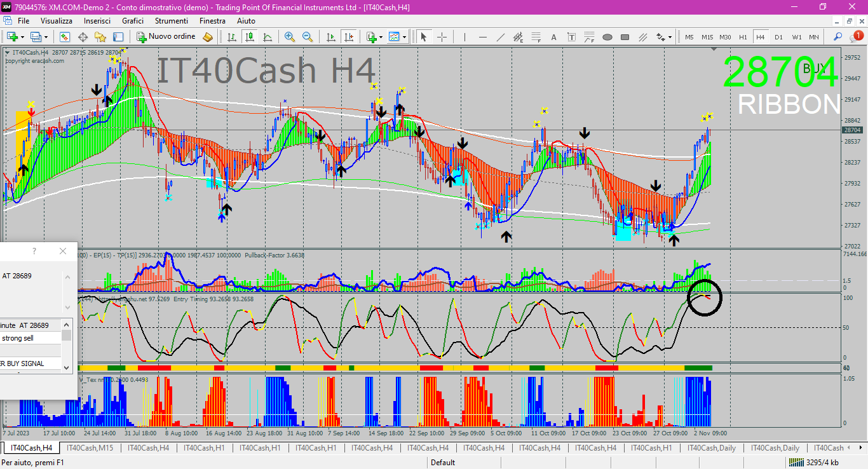Switch to D1 timeframe
Viewport: 868px width, 469px height.
point(778,37)
